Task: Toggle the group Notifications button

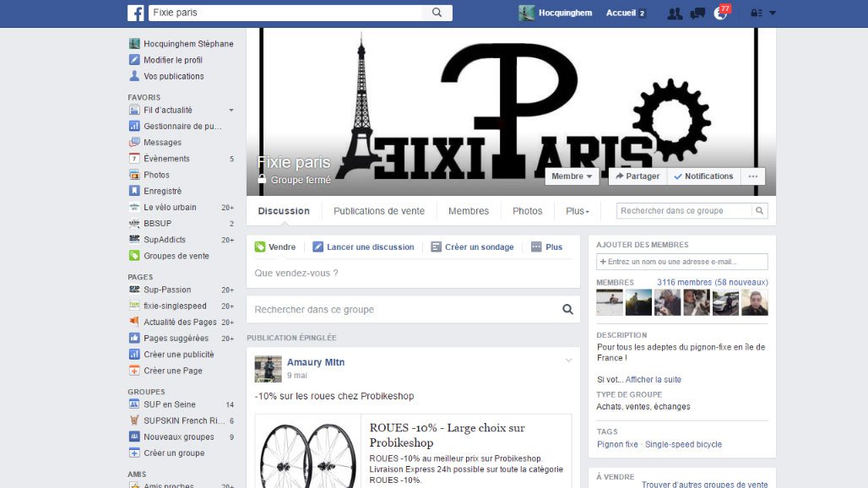Action: [x=703, y=176]
